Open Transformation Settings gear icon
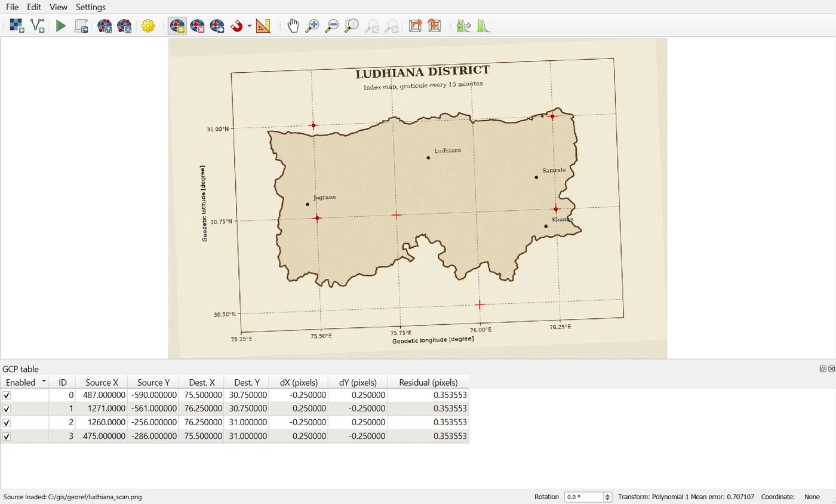836x504 pixels. [148, 26]
